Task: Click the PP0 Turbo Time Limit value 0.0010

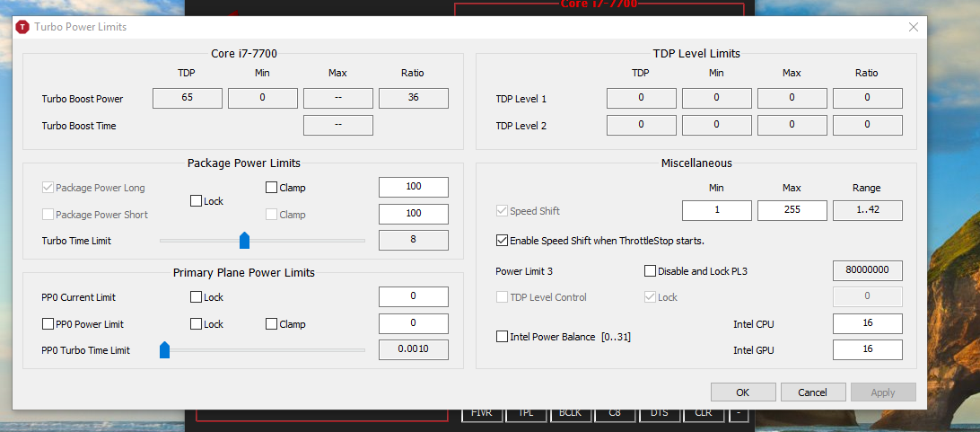Action: point(414,349)
